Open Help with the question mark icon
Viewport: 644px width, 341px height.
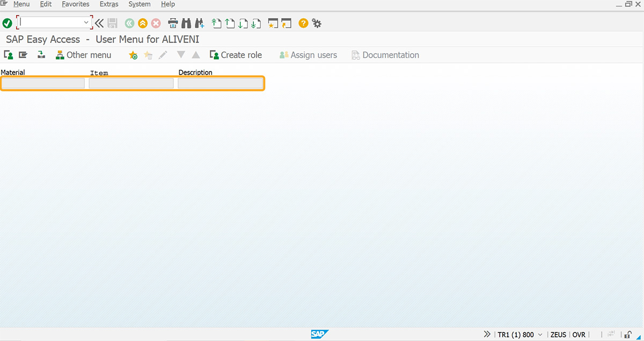tap(303, 23)
